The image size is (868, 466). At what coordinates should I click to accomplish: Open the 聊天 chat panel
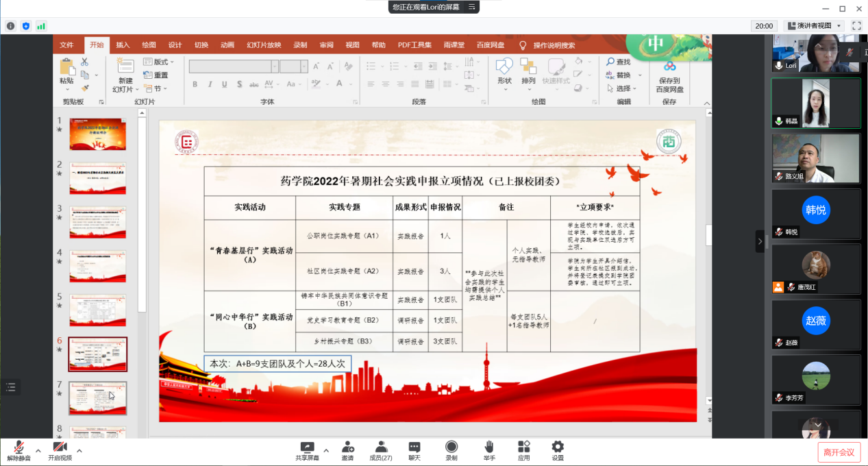[414, 450]
